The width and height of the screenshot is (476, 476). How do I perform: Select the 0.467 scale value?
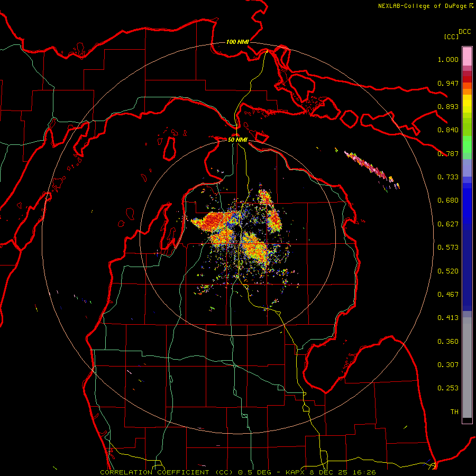point(448,295)
